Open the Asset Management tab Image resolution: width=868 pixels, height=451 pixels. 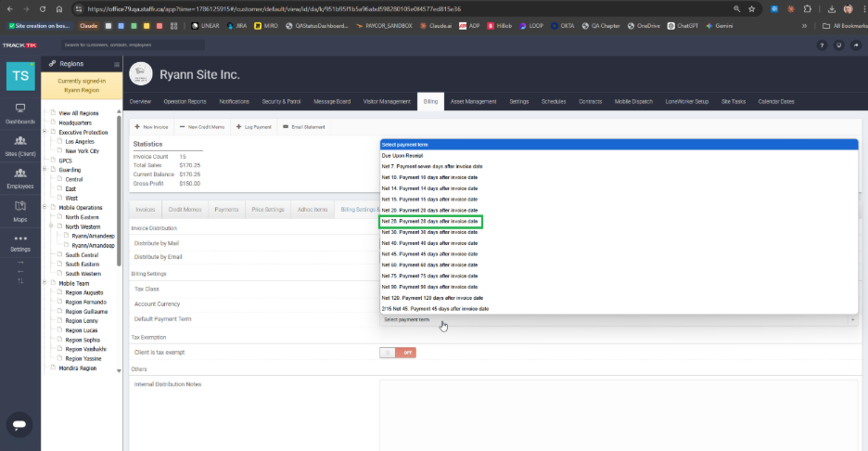(x=473, y=102)
